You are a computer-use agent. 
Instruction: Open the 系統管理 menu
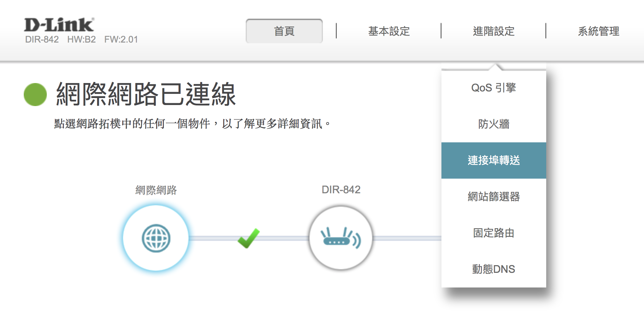coord(598,31)
